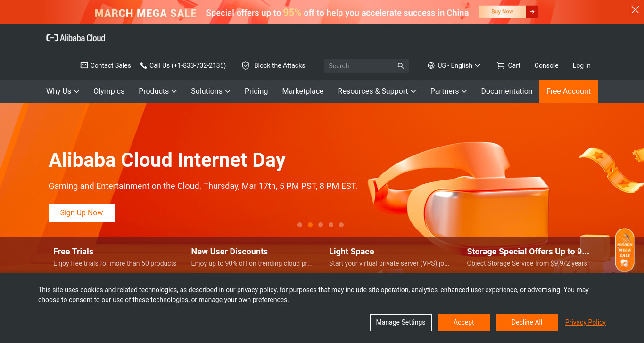Open the floating March Mega Sale badge
Screen dimensions: 644x343
click(x=625, y=250)
